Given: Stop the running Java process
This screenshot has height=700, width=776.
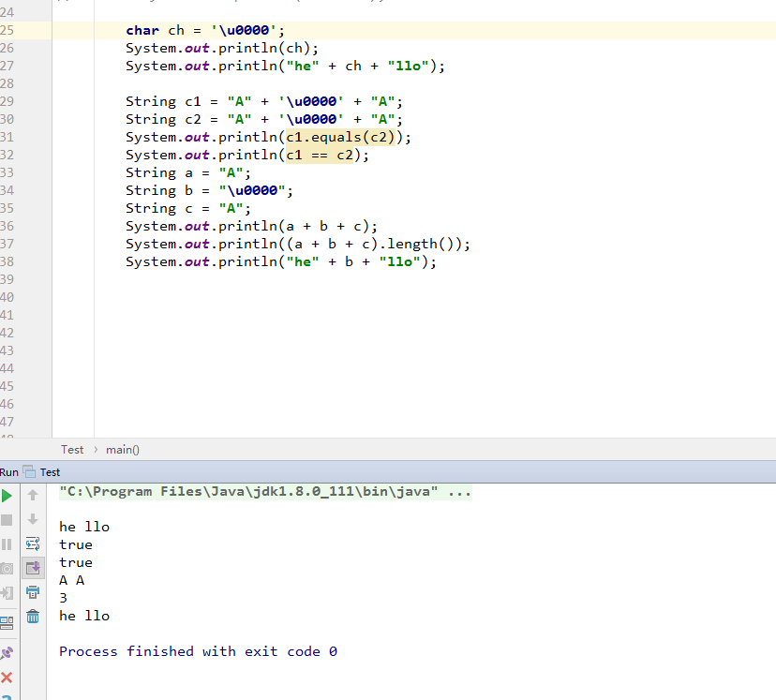Looking at the screenshot, I should (7, 521).
